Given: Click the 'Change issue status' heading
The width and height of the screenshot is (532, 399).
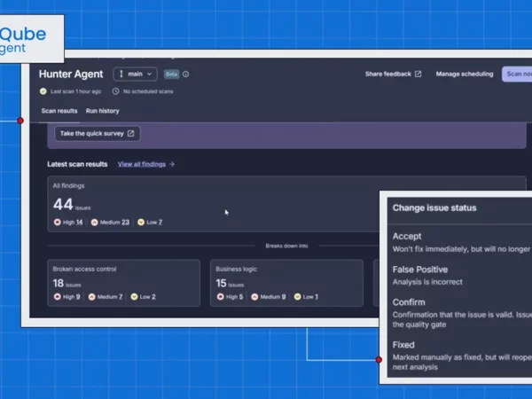Looking at the screenshot, I should tap(434, 208).
